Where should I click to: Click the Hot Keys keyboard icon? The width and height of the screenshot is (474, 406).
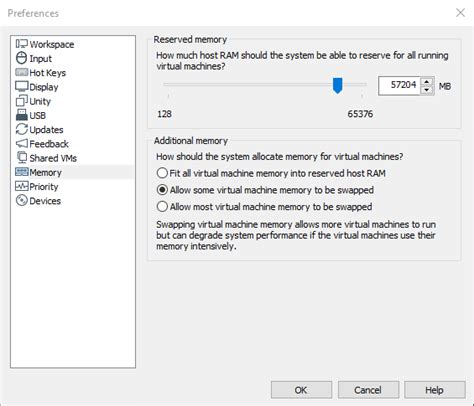point(22,72)
